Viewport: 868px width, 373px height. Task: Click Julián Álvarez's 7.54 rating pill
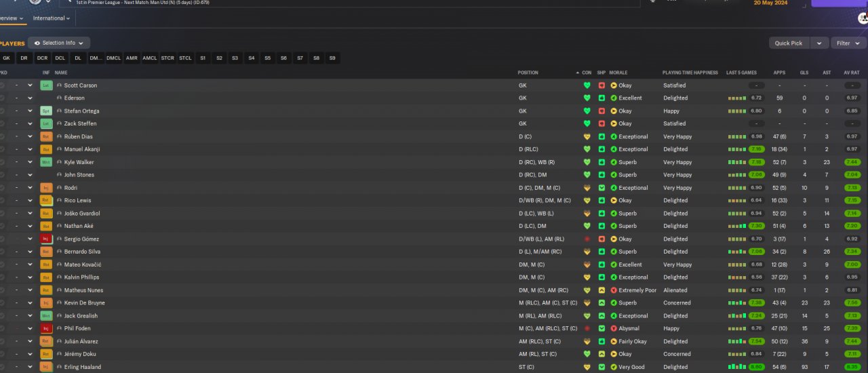[x=757, y=341]
